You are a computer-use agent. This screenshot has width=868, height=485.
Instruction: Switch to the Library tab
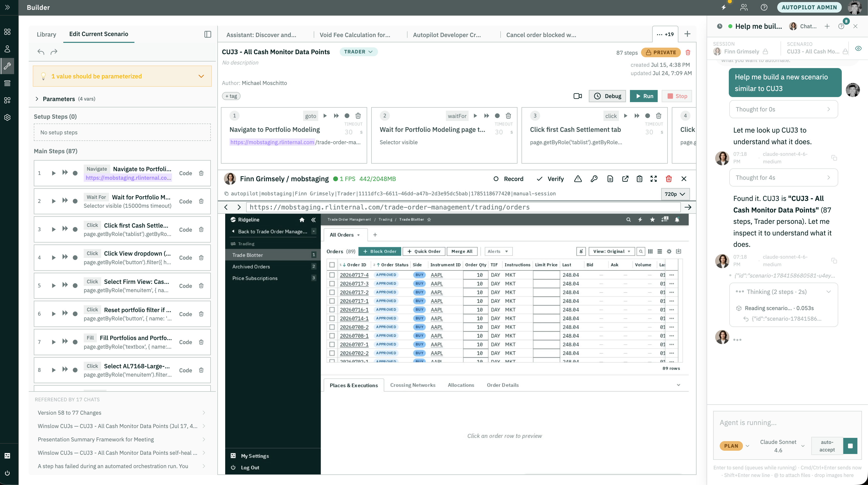click(x=46, y=34)
